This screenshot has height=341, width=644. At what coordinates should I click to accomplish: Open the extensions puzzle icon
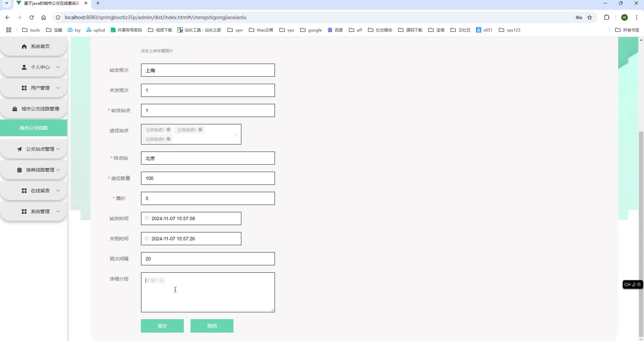point(606,17)
